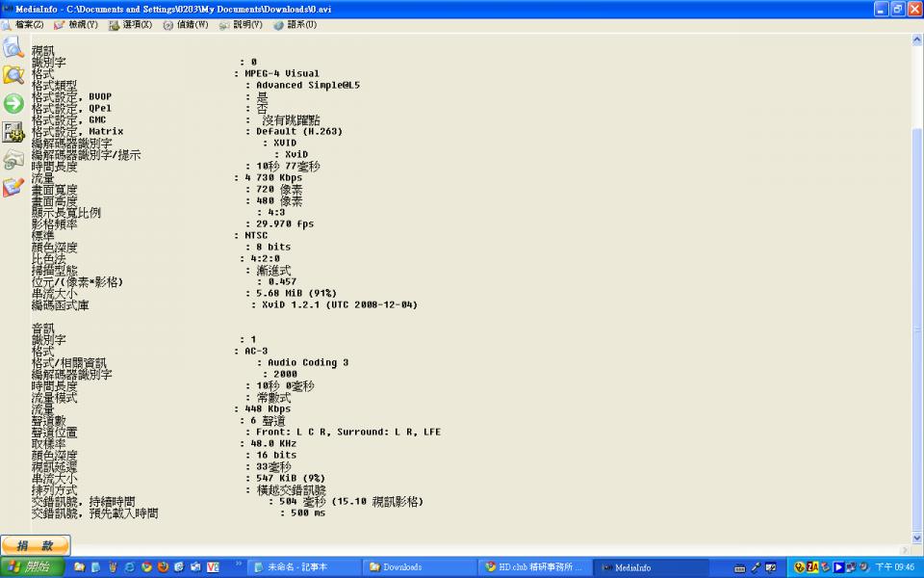This screenshot has height=578, width=924.
Task: Launch Internet Explorer from quick launch
Action: (x=129, y=567)
